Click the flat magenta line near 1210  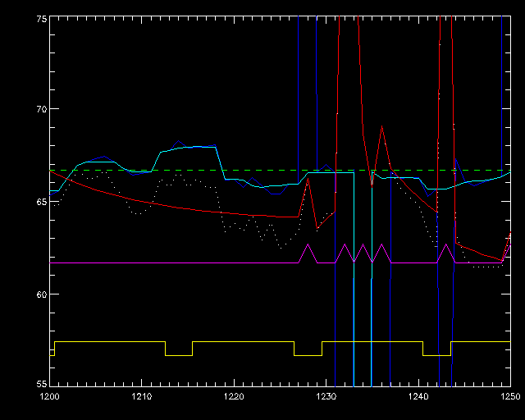tap(142, 263)
